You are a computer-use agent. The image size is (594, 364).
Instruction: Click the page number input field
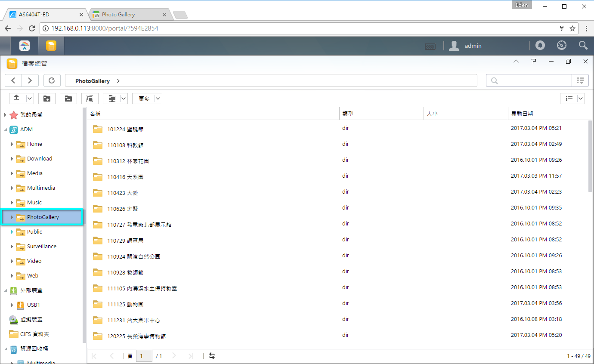(144, 356)
